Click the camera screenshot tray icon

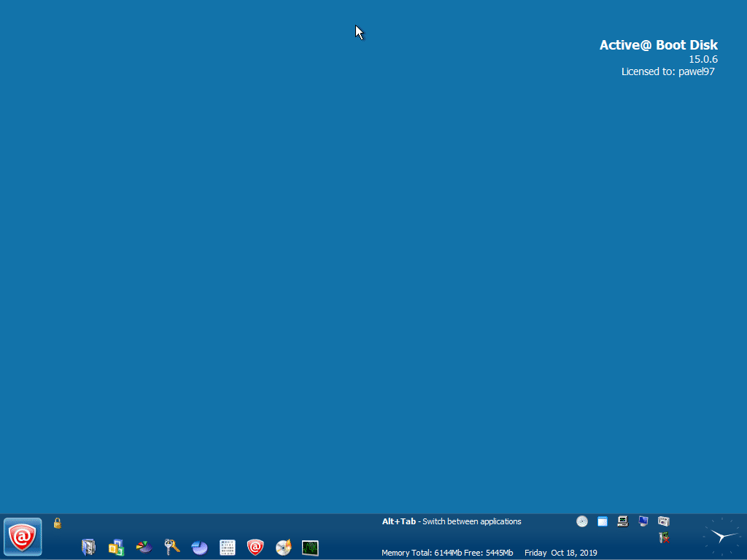[x=664, y=521]
